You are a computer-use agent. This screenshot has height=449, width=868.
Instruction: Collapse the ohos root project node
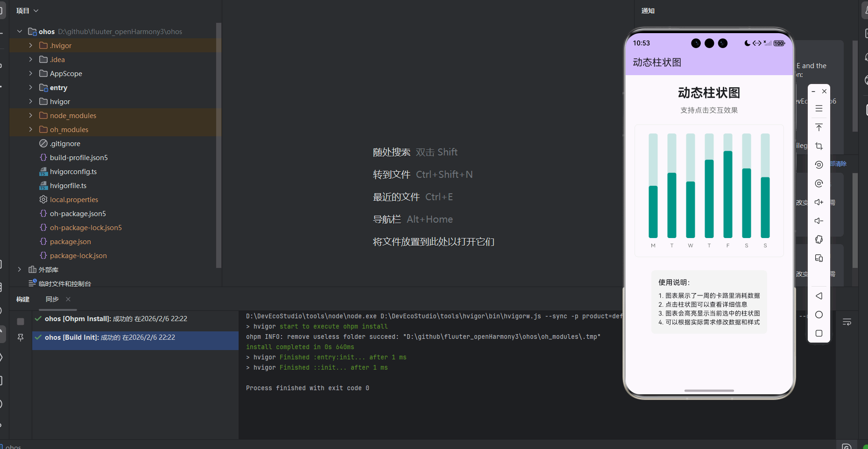20,31
